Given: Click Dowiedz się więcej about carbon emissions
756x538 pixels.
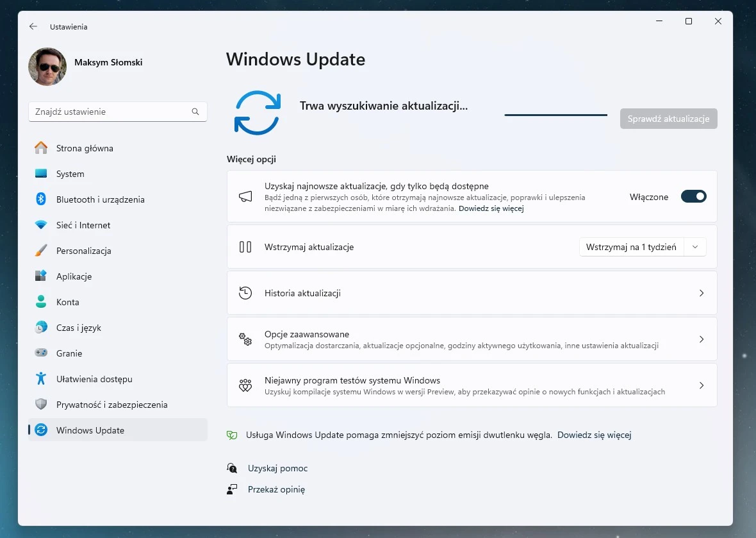Looking at the screenshot, I should pyautogui.click(x=594, y=435).
